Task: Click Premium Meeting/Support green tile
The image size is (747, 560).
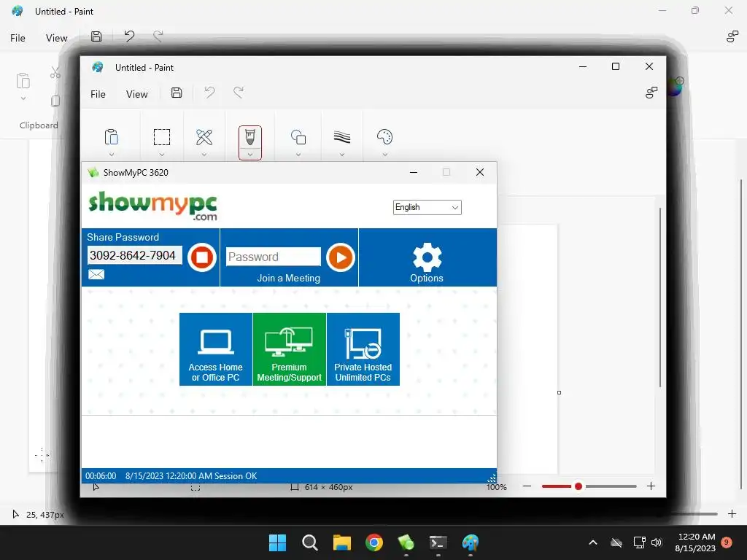Action: click(289, 349)
